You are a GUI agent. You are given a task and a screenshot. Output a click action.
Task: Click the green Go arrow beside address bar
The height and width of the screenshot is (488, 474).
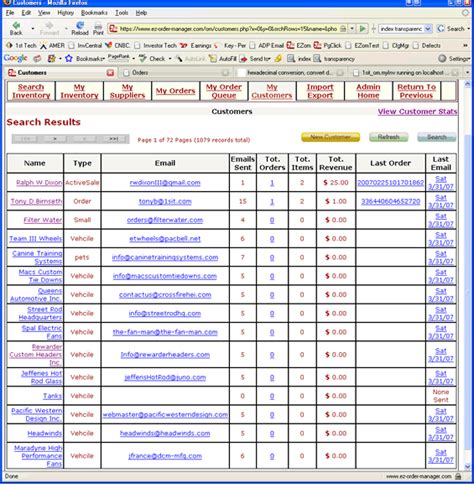click(x=362, y=29)
